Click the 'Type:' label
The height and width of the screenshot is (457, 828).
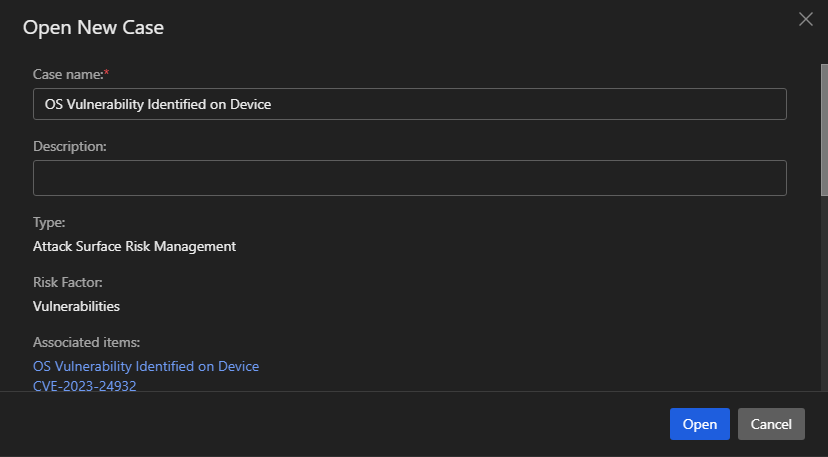(49, 222)
